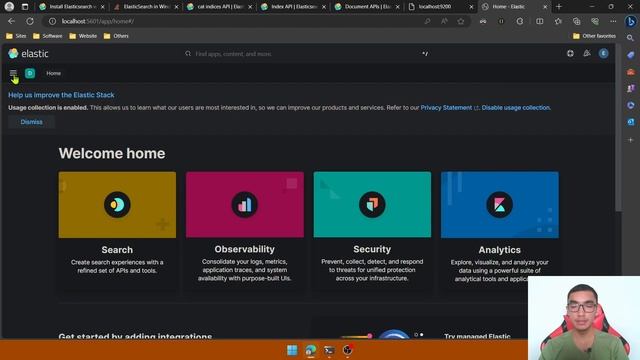The image size is (640, 360).
Task: Open the user avatar menu
Action: click(603, 53)
